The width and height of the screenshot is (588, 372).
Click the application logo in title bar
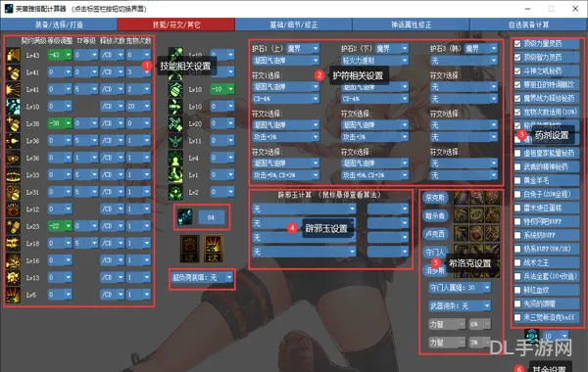[8, 8]
